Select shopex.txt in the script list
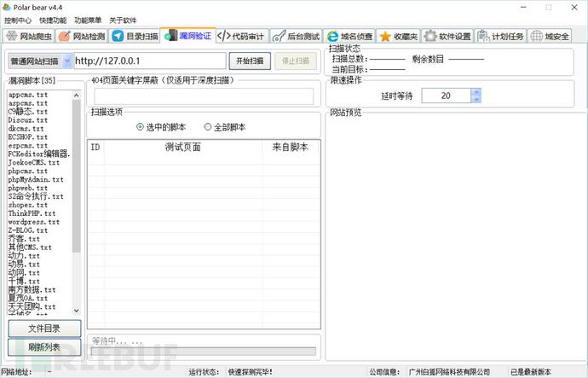Image resolution: width=588 pixels, height=378 pixels. [x=28, y=205]
